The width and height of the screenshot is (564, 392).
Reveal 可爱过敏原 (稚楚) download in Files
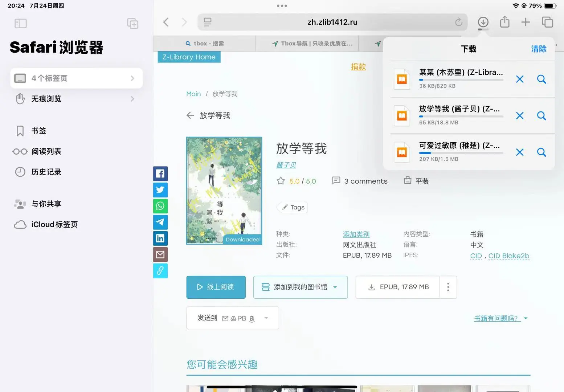click(541, 152)
